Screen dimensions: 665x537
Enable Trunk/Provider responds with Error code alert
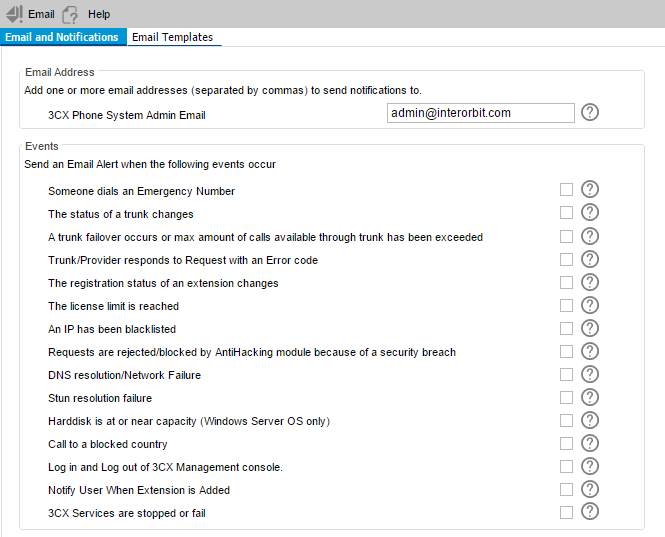pos(566,259)
